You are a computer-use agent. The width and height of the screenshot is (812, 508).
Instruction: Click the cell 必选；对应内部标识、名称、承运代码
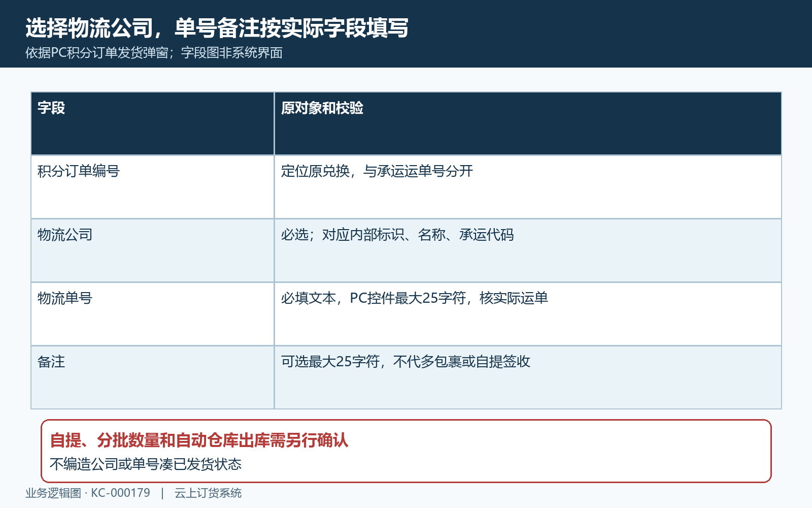pyautogui.click(x=528, y=250)
